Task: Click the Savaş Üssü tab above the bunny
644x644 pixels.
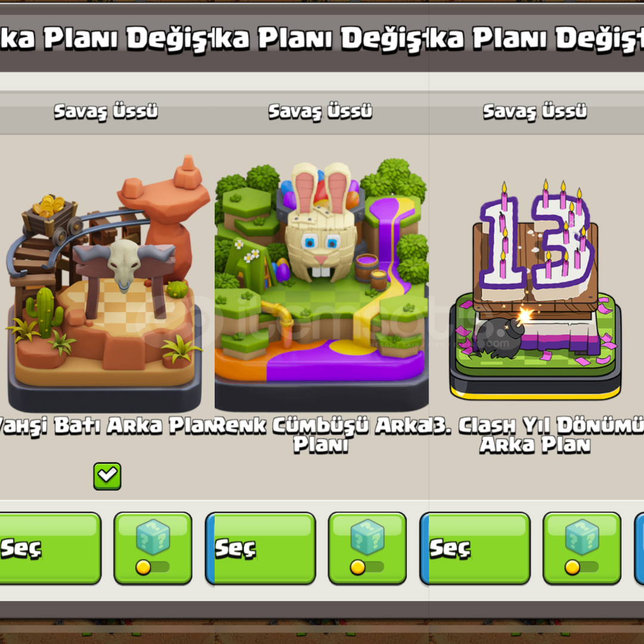Action: click(320, 112)
